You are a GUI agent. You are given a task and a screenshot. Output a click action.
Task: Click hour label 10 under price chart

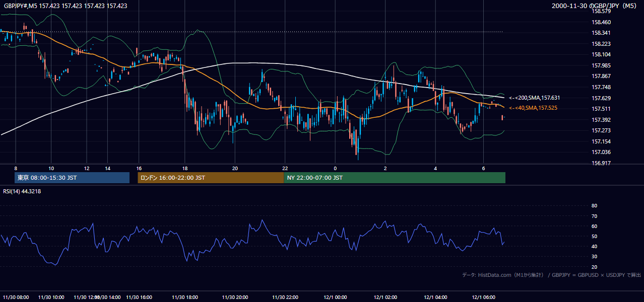coord(51,169)
